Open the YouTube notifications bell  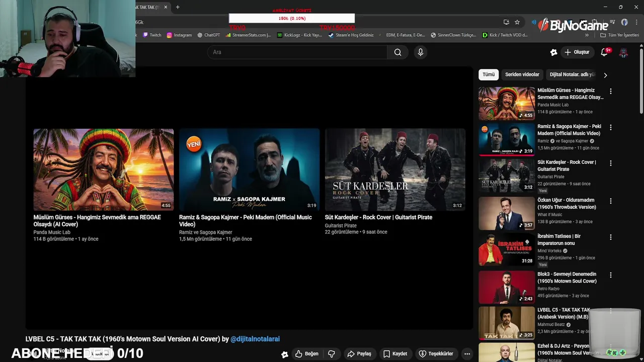coord(605,52)
